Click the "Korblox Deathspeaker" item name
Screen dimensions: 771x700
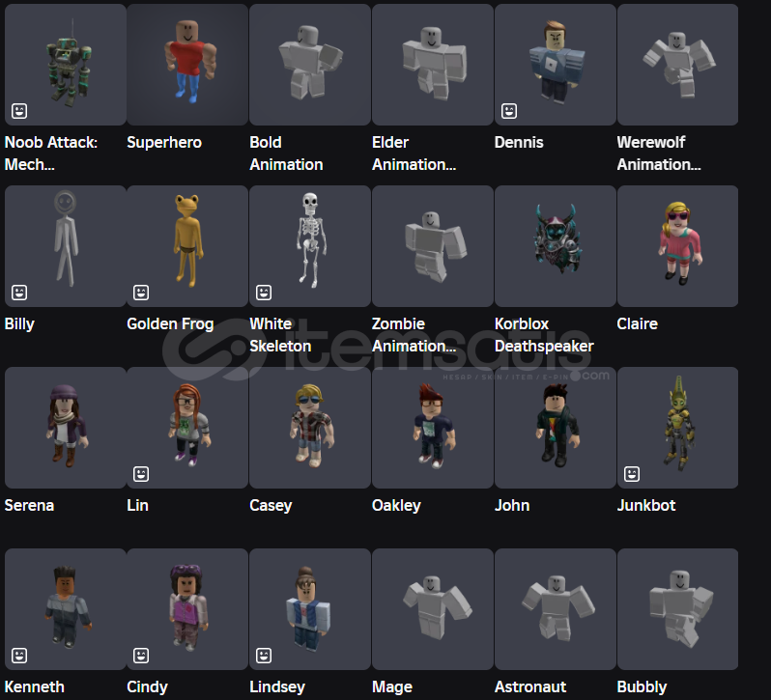pos(544,335)
